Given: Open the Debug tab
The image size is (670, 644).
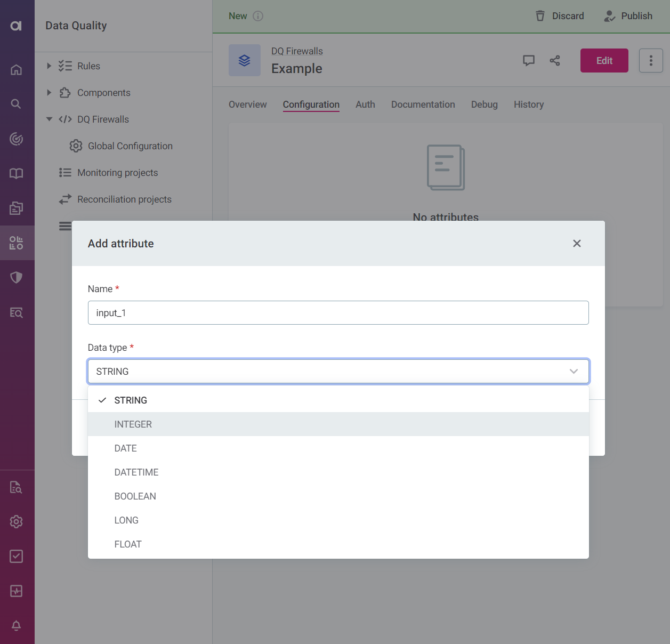Looking at the screenshot, I should coord(483,104).
